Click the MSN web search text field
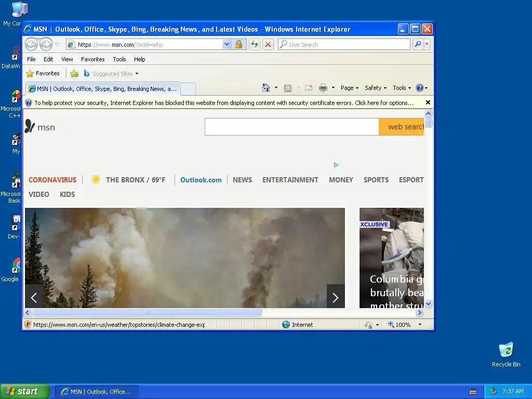532x399 pixels. (292, 127)
